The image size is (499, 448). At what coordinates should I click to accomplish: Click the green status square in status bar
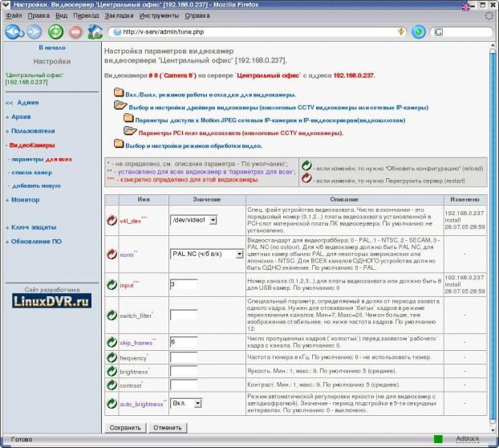438,439
